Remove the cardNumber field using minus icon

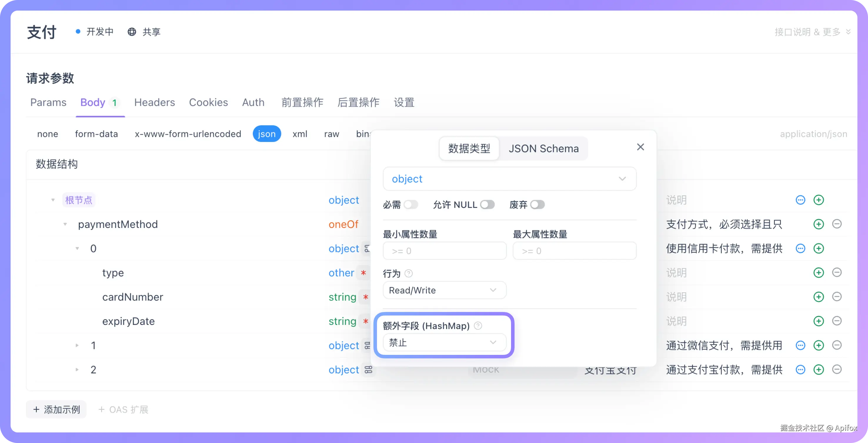coord(837,297)
